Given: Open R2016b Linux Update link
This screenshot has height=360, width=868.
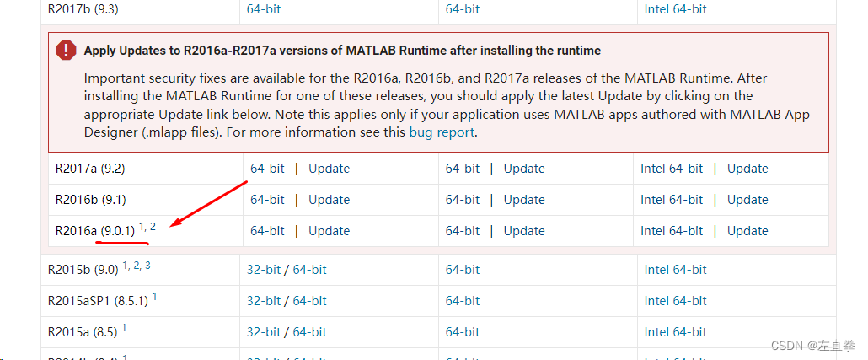Looking at the screenshot, I should point(523,199).
